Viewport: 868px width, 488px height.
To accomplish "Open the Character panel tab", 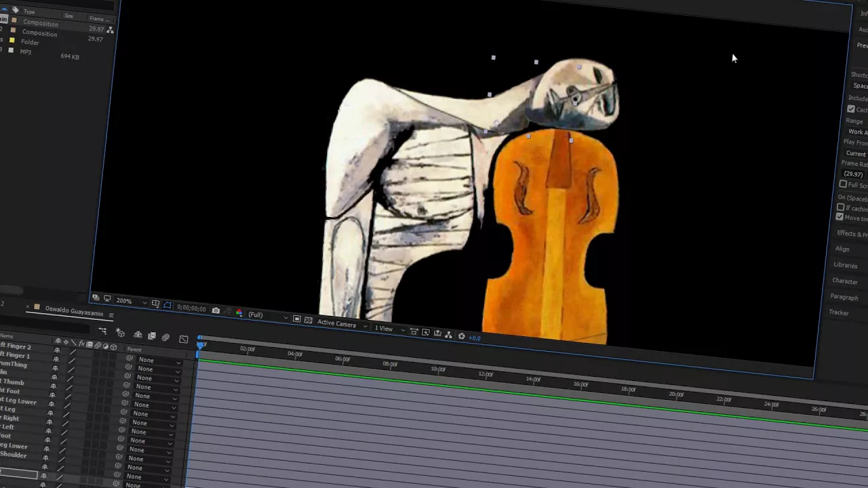I will (845, 281).
